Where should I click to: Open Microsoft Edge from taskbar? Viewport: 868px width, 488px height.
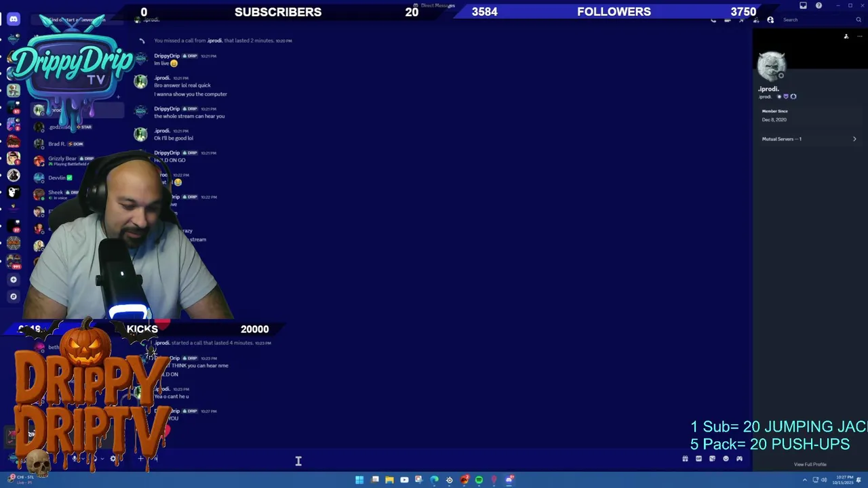tap(434, 480)
